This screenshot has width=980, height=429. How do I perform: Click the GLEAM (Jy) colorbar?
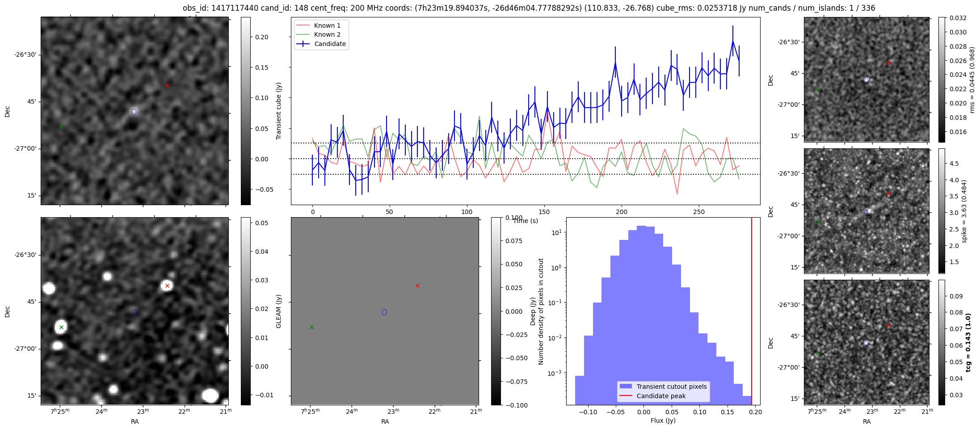[x=496, y=311]
